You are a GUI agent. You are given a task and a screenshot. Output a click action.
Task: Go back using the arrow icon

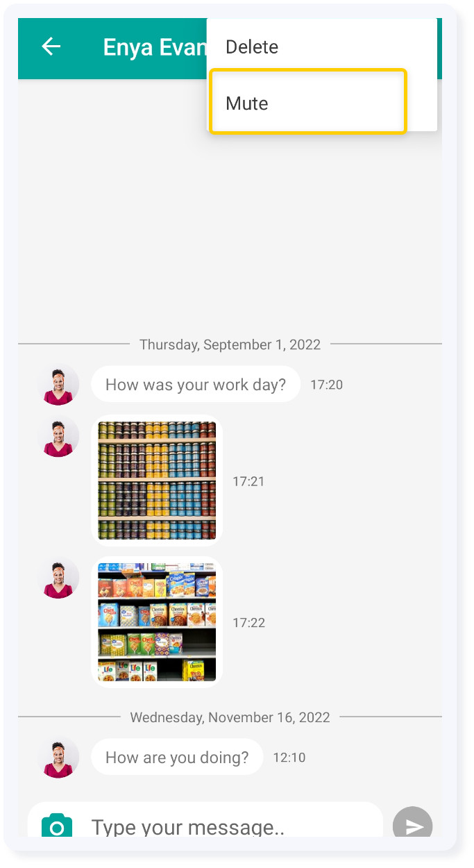(51, 47)
